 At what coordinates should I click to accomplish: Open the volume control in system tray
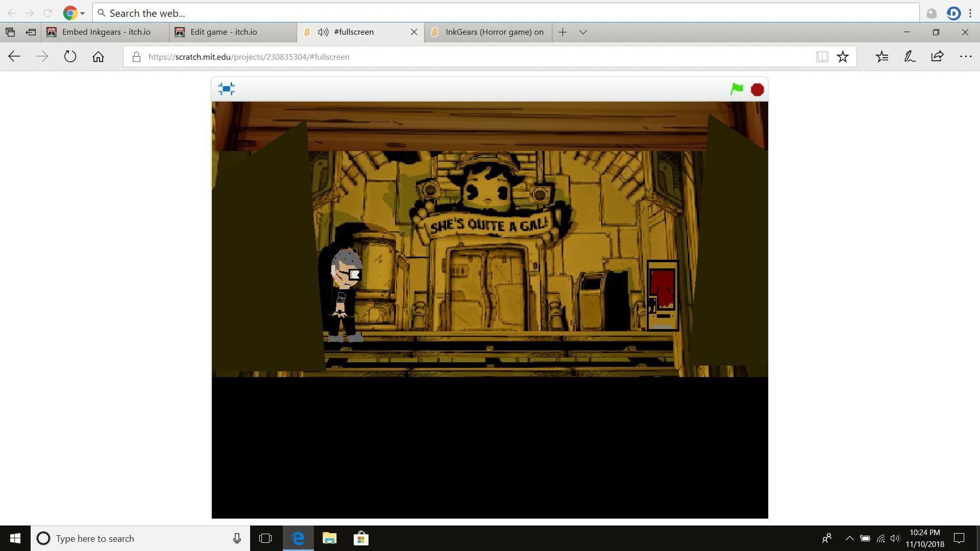[x=895, y=538]
